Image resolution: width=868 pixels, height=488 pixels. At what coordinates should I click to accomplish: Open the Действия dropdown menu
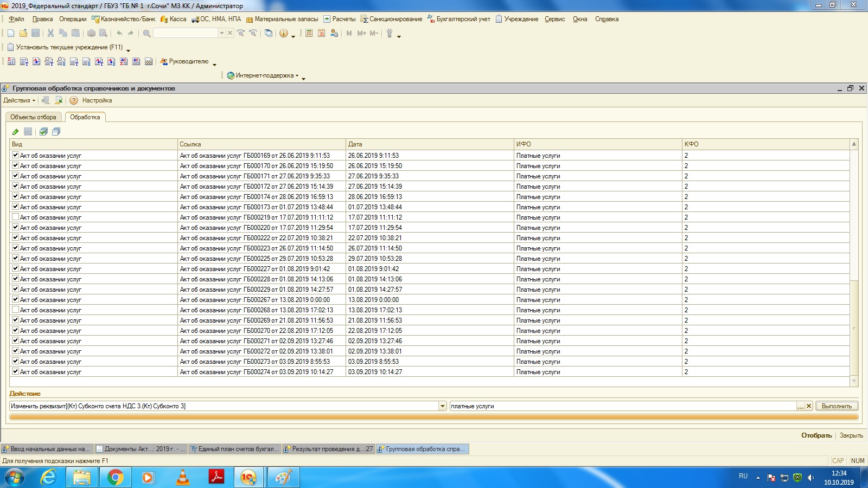19,100
